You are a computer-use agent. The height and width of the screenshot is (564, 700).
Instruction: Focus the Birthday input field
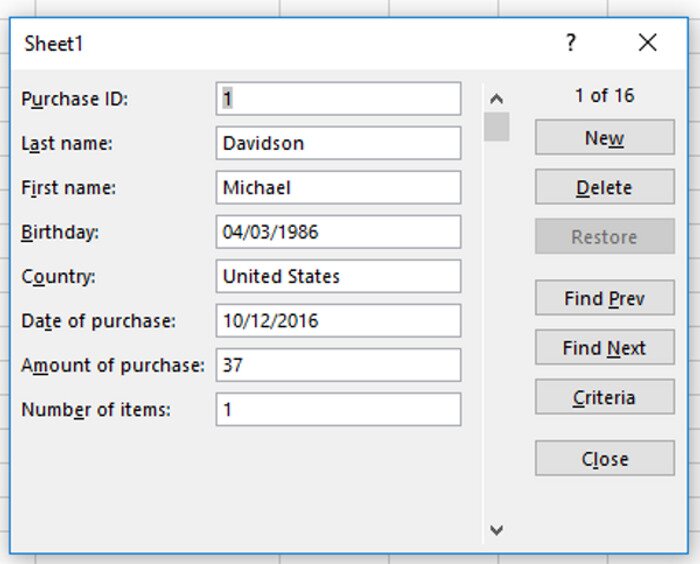tap(338, 232)
